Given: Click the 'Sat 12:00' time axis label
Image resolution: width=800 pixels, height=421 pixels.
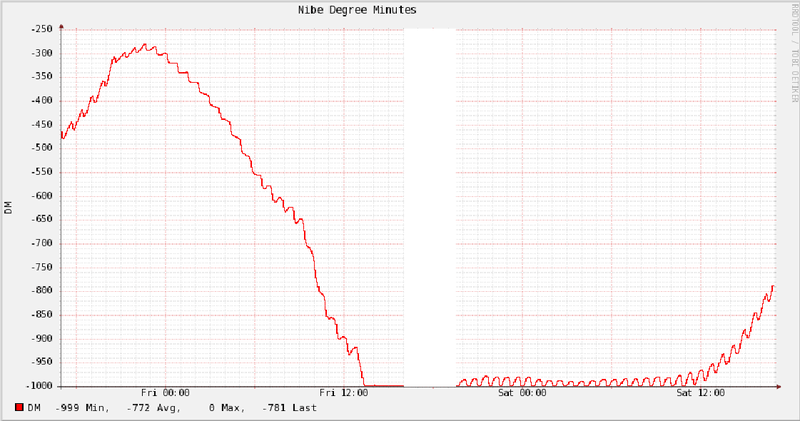Looking at the screenshot, I should (x=701, y=392).
